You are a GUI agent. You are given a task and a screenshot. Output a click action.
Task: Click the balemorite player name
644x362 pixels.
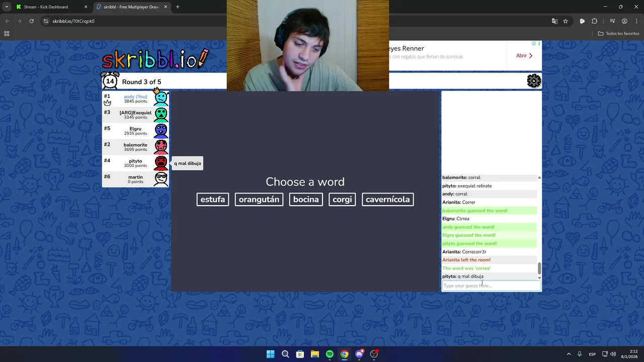coord(135,145)
